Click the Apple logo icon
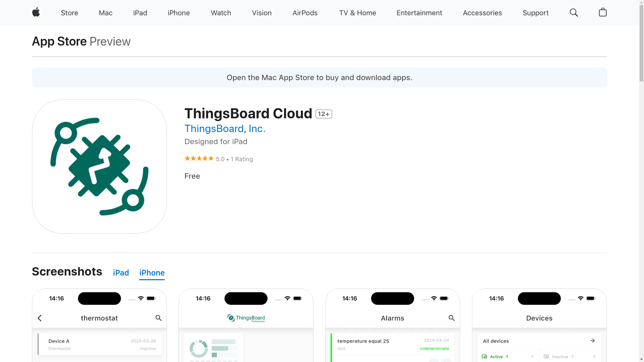 tap(36, 12)
